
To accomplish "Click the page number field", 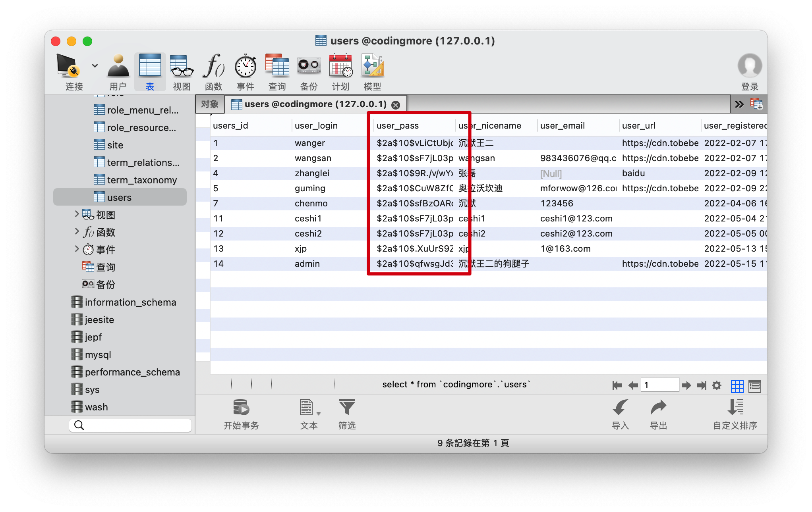I will (x=659, y=385).
